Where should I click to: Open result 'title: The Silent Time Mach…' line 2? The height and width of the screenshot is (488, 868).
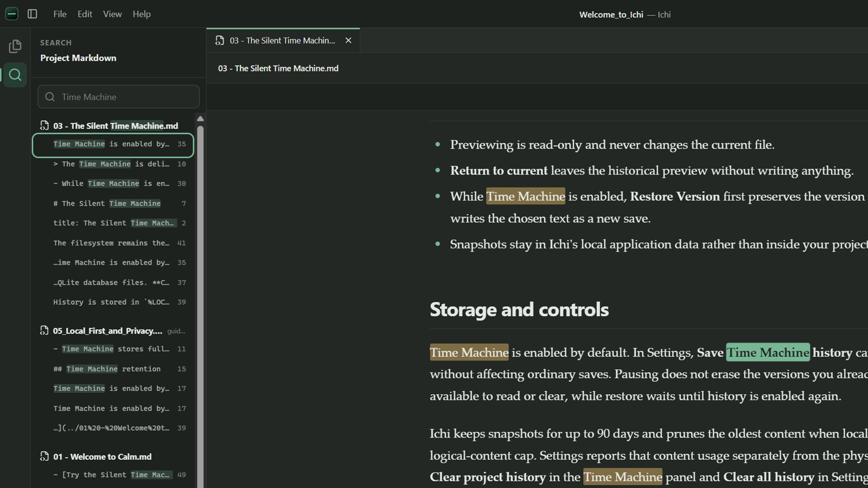click(x=113, y=223)
